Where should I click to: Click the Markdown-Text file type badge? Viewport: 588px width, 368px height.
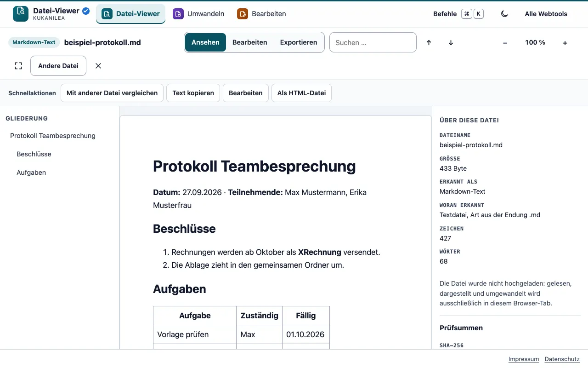[34, 42]
